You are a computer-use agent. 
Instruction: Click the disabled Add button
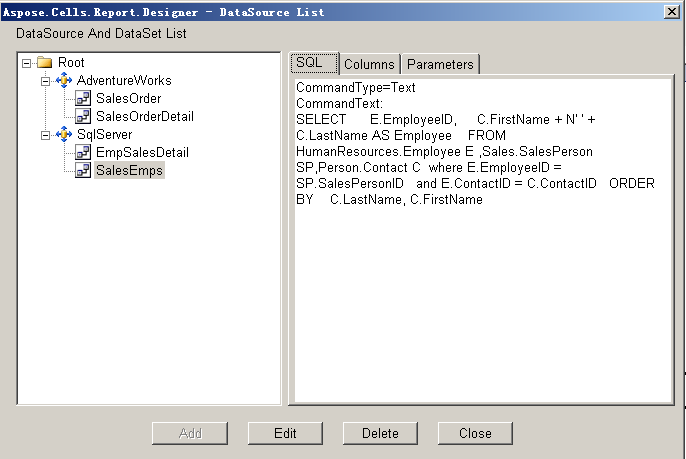(x=190, y=433)
